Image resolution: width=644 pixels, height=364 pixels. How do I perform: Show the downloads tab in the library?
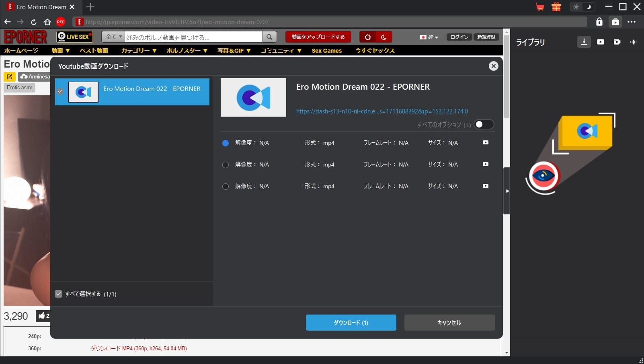[x=584, y=42]
